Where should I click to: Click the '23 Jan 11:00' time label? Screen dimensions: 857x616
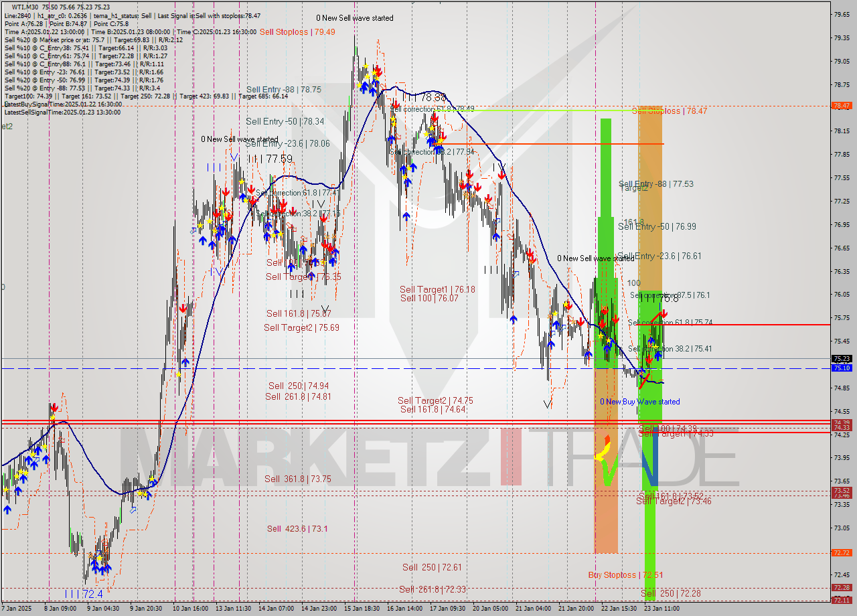662,609
